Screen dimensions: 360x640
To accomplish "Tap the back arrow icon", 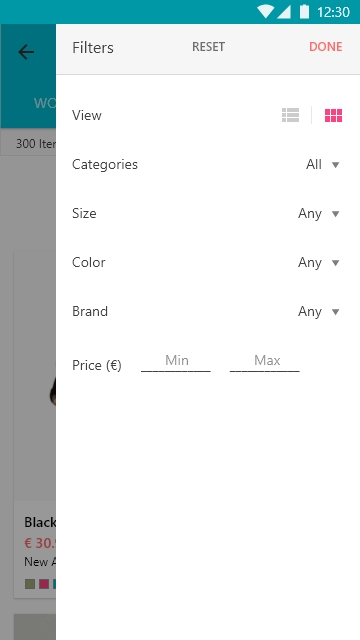I will pos(26,52).
